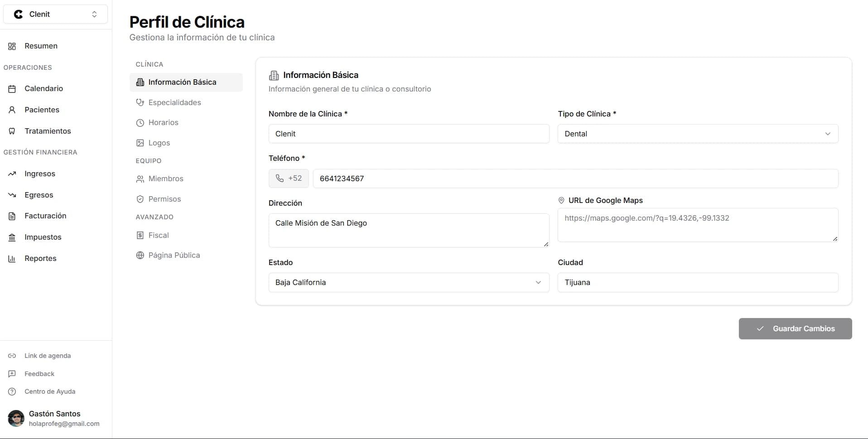Open the Clenit clinic switcher arrows
Screen dimensions: 868x439
point(94,14)
